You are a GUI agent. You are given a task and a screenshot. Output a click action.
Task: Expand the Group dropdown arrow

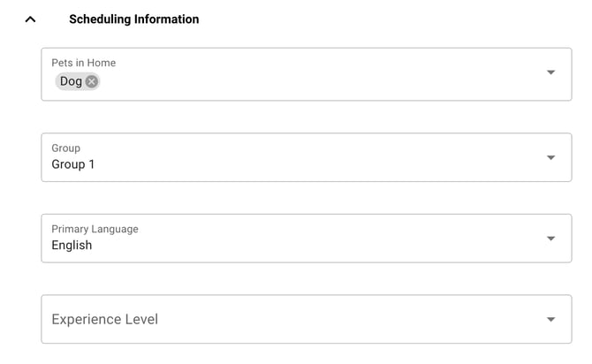point(550,157)
